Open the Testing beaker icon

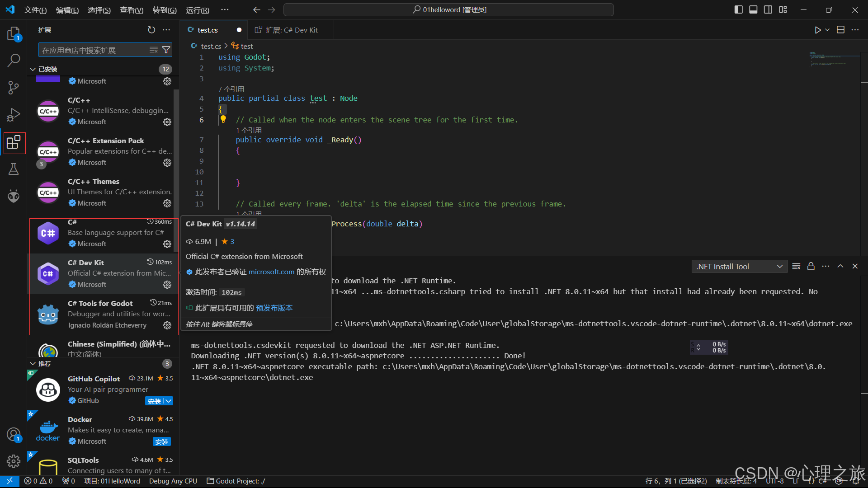[14, 169]
